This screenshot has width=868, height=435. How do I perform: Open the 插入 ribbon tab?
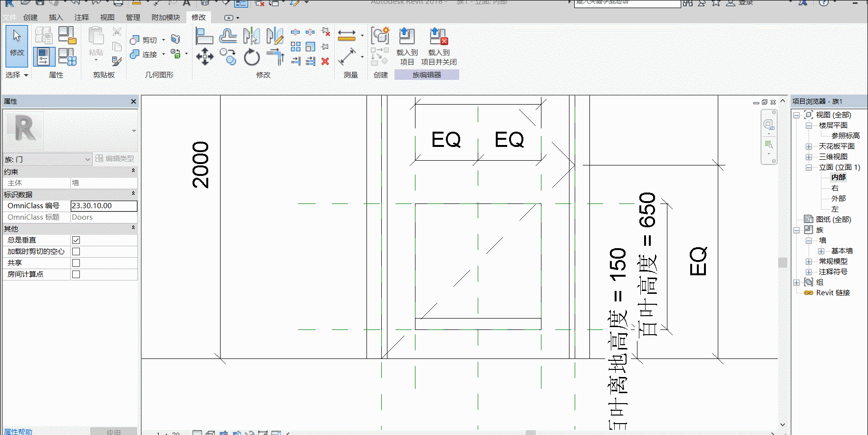[56, 18]
